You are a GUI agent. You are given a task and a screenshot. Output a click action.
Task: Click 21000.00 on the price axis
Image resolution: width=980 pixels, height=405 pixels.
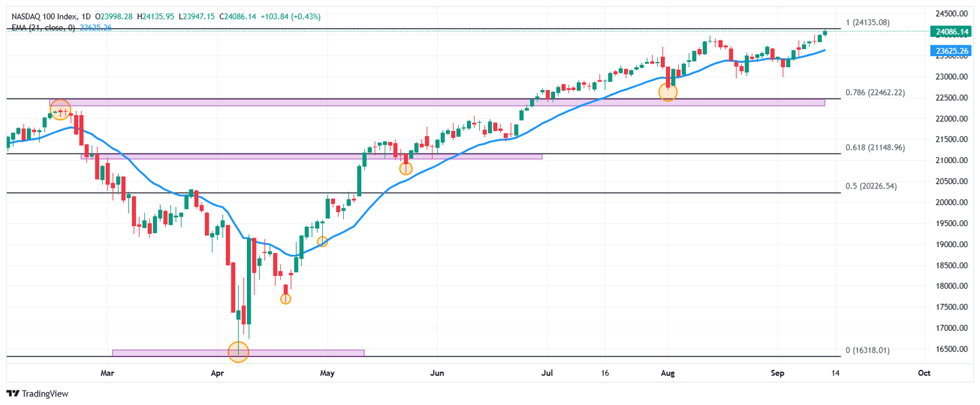952,160
